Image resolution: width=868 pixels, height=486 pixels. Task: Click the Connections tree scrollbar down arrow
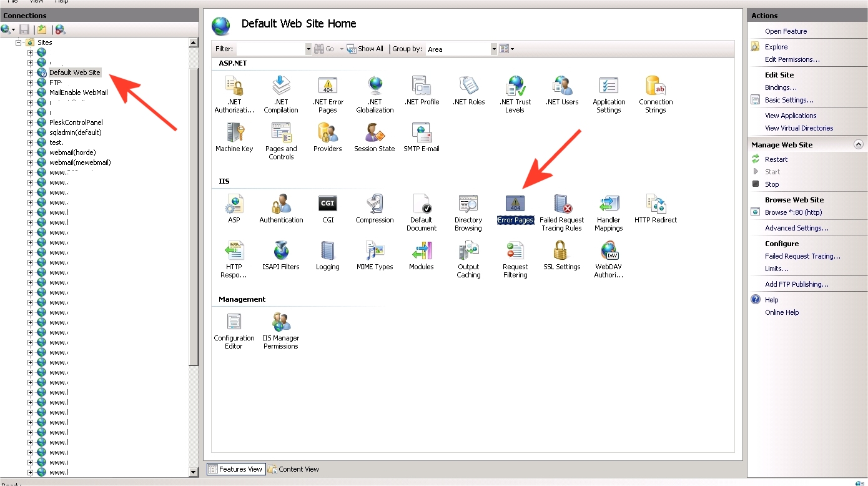tap(194, 472)
